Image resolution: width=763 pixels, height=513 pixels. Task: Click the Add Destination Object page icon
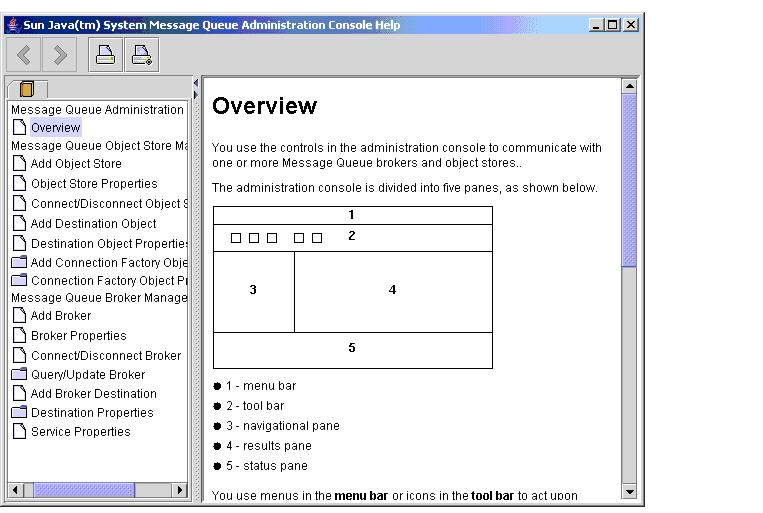(x=19, y=223)
